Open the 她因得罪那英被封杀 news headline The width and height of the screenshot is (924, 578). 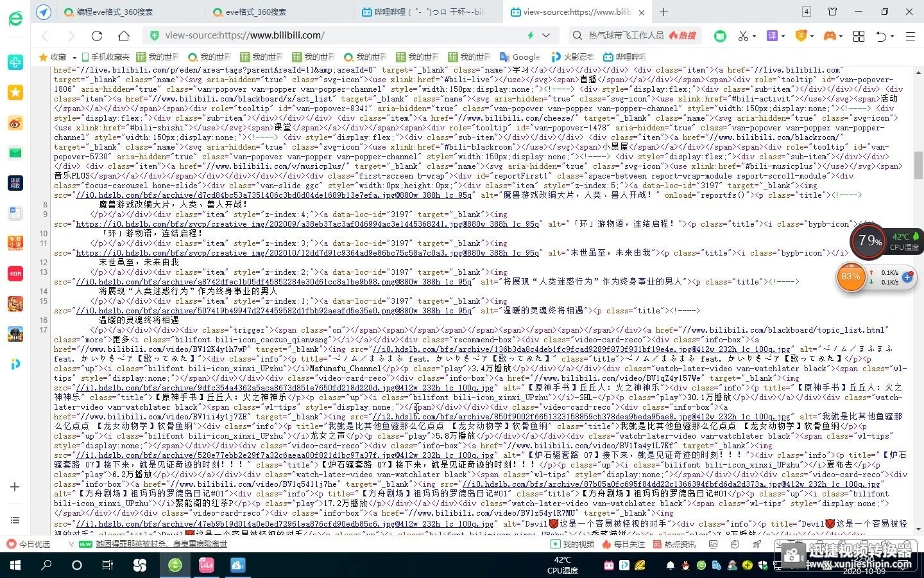click(x=161, y=544)
